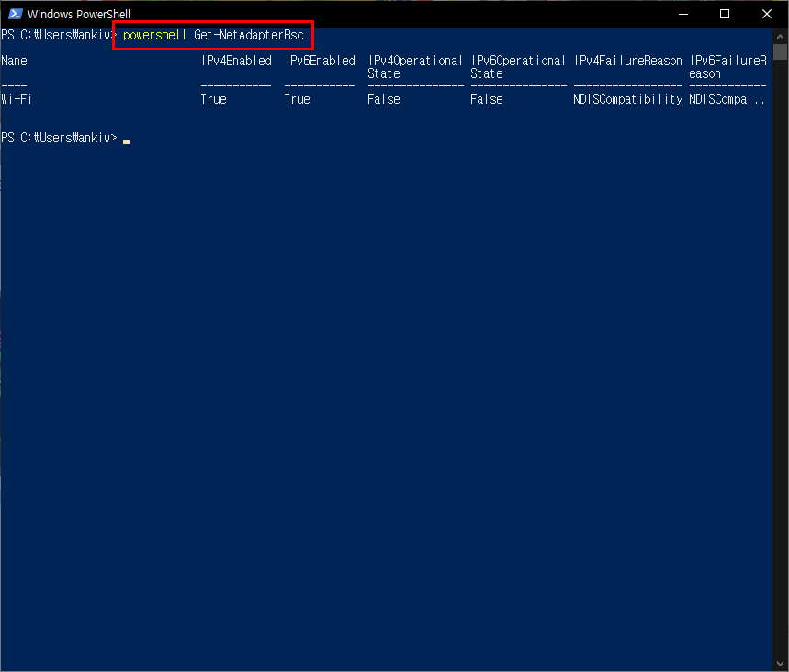The image size is (789, 672).
Task: Close the Windows PowerShell window
Action: point(766,14)
